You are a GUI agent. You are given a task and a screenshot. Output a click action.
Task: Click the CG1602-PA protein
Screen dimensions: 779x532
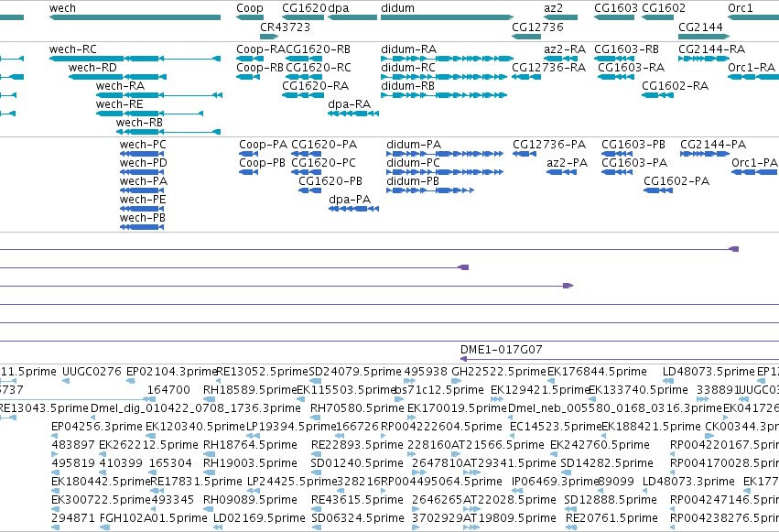tap(658, 190)
